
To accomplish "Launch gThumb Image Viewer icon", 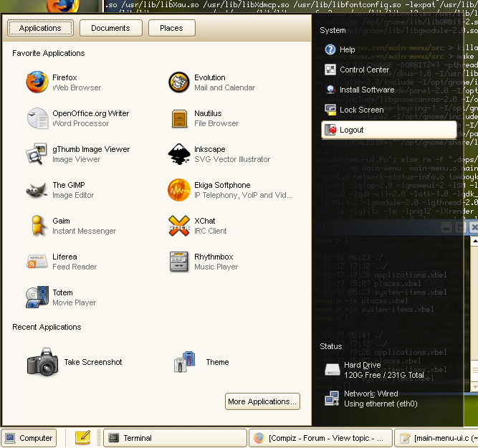I will 37,153.
